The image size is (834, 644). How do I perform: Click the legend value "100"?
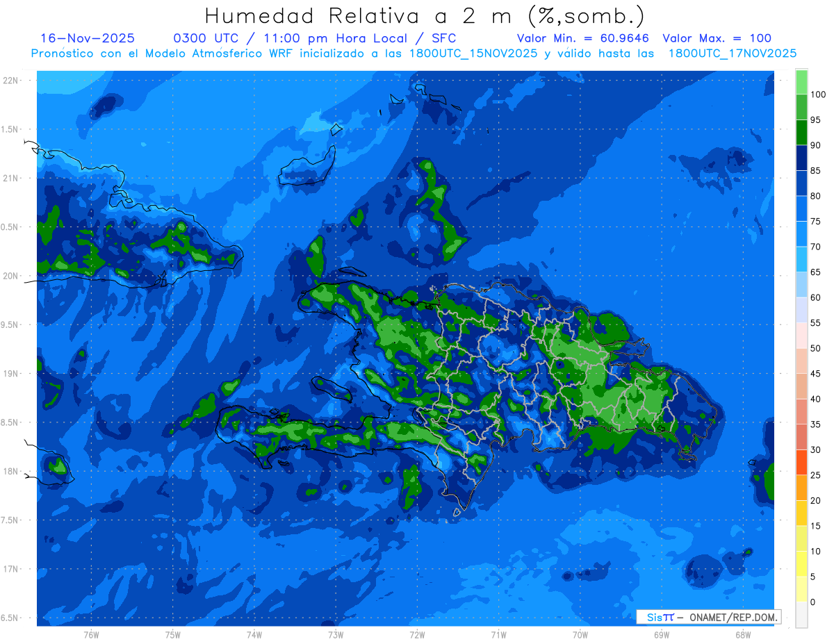pos(817,94)
